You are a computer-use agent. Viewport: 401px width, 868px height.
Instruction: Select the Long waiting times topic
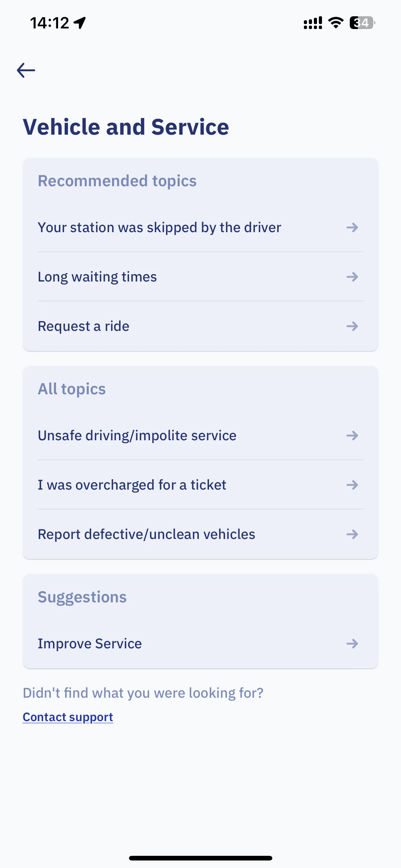pos(200,277)
